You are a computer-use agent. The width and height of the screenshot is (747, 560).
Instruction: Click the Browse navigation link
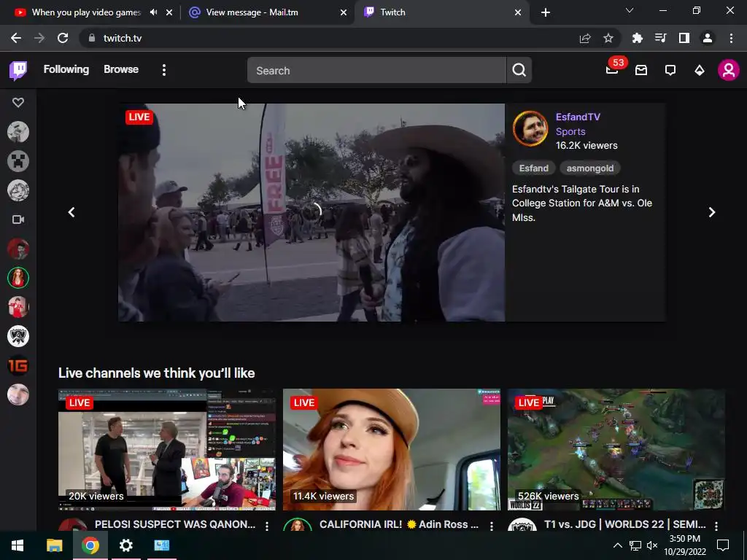click(121, 69)
